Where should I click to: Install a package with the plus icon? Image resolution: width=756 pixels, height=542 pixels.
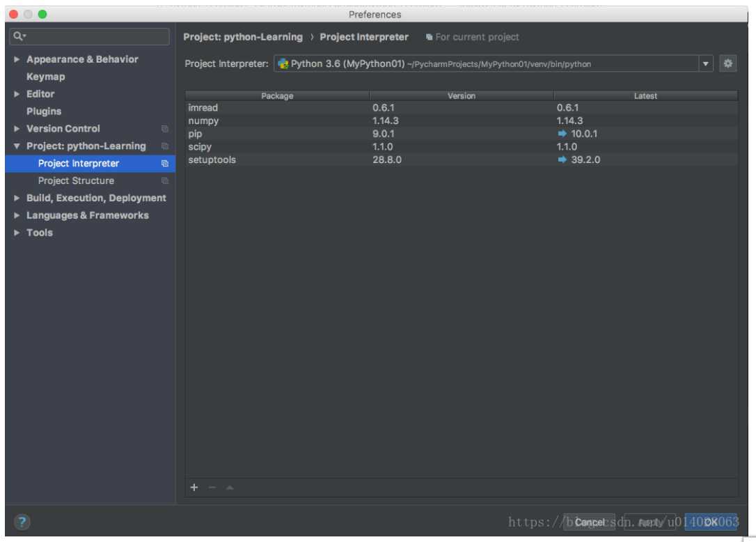click(194, 488)
